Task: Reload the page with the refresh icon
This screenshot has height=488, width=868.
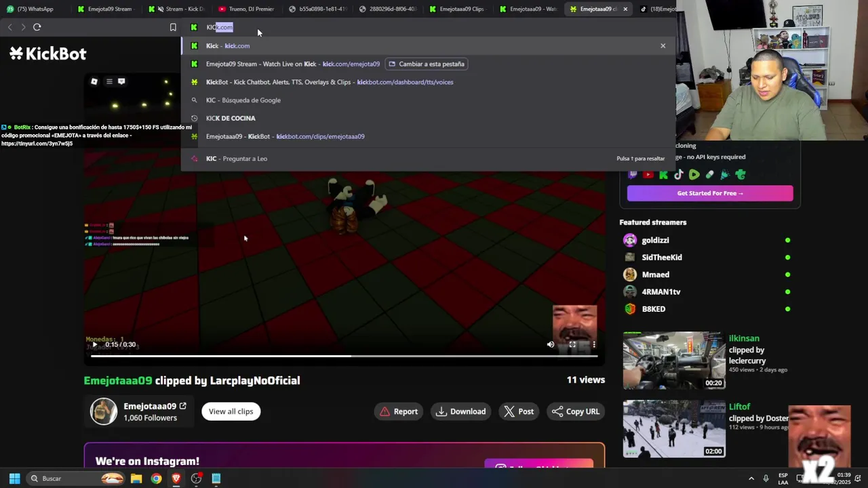Action: point(37,27)
